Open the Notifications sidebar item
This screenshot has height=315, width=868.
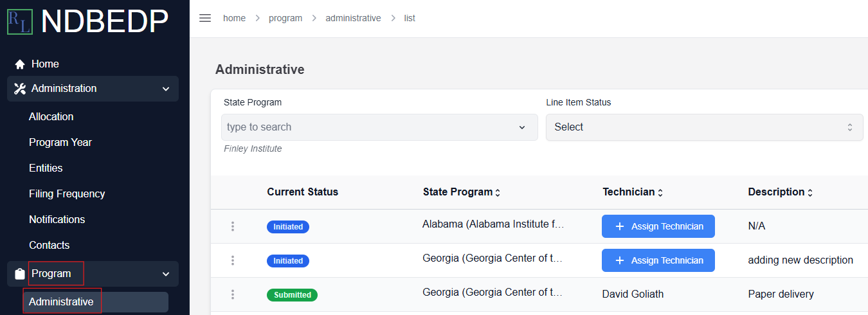(57, 219)
